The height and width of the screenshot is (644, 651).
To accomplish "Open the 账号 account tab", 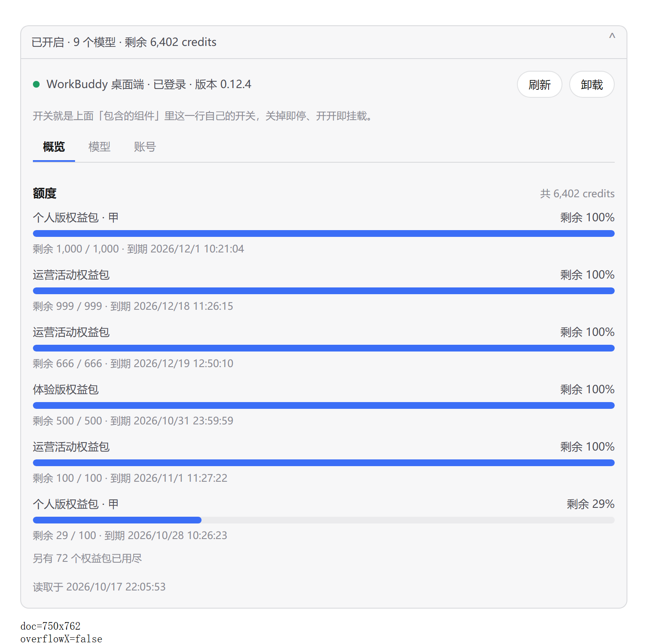I will click(145, 147).
